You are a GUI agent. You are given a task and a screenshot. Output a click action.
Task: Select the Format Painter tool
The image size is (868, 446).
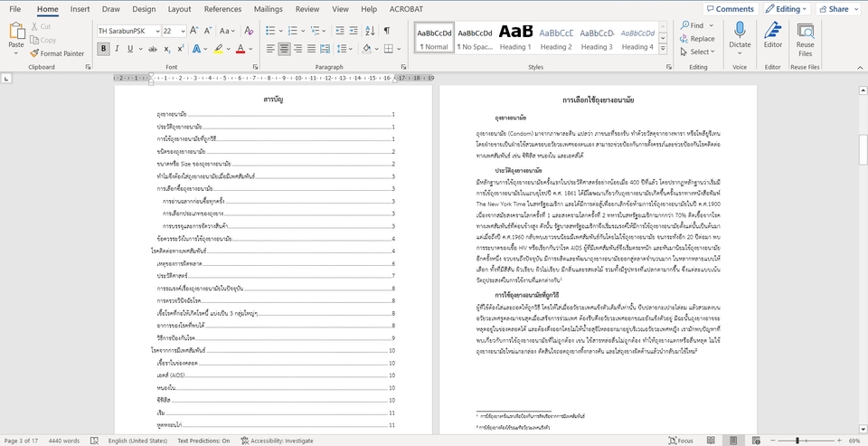[58, 53]
